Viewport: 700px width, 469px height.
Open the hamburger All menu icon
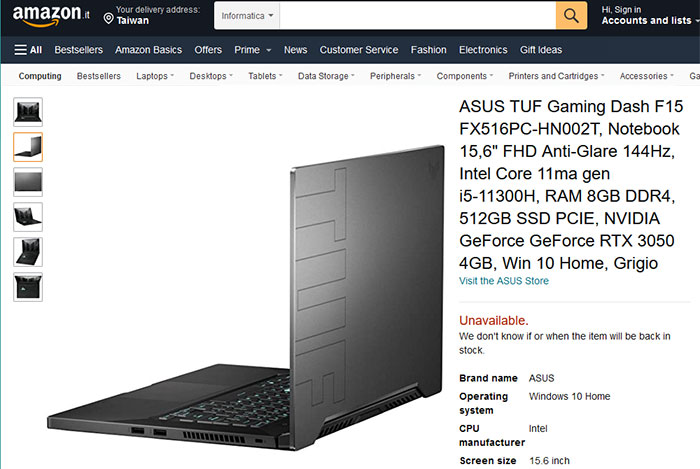(21, 50)
